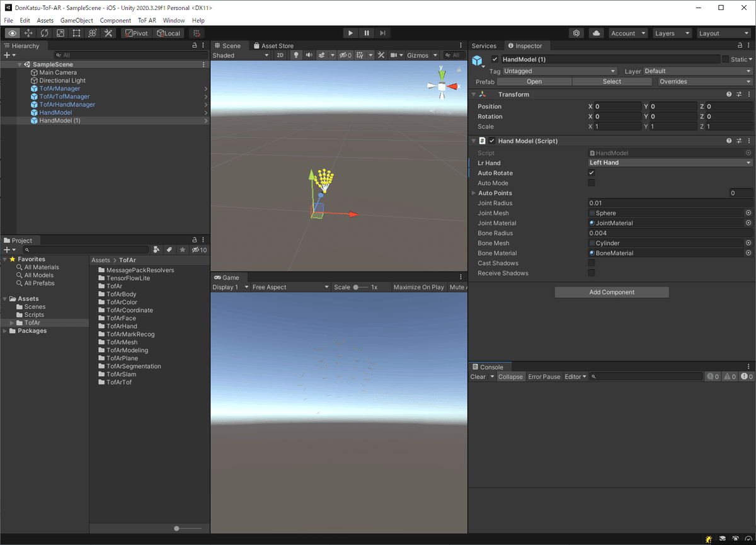Select the Rotate tool
756x545 pixels.
pos(44,33)
